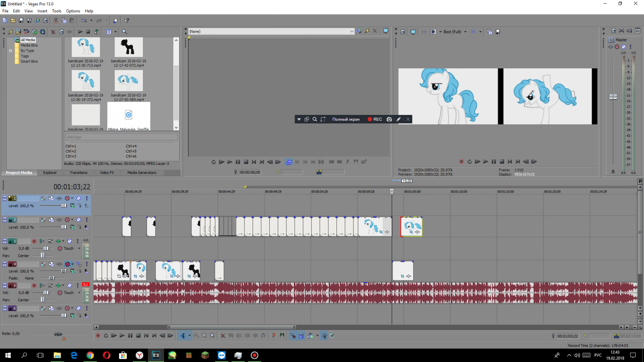644x362 pixels.
Task: Create a new project via toolbar icon
Action: pyautogui.click(x=5, y=21)
